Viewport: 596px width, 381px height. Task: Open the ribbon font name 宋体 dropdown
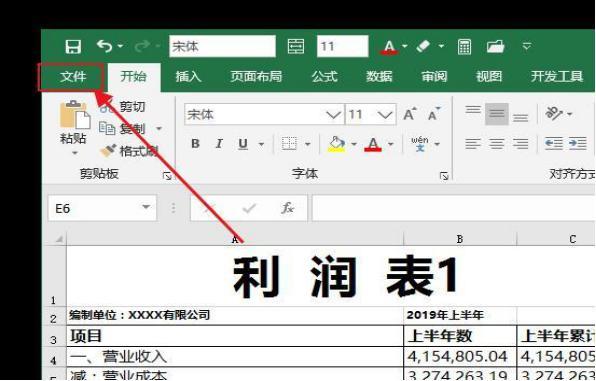[x=333, y=114]
